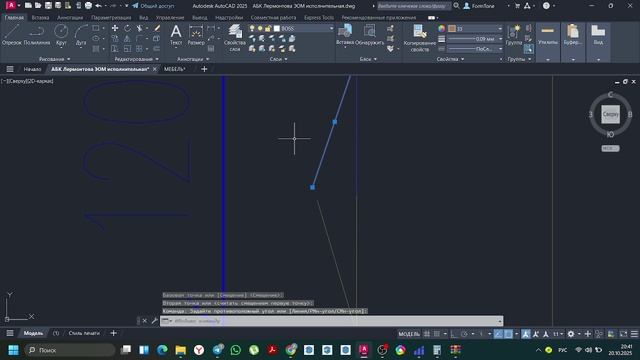Click the new drawing tab plus button

[x=204, y=69]
